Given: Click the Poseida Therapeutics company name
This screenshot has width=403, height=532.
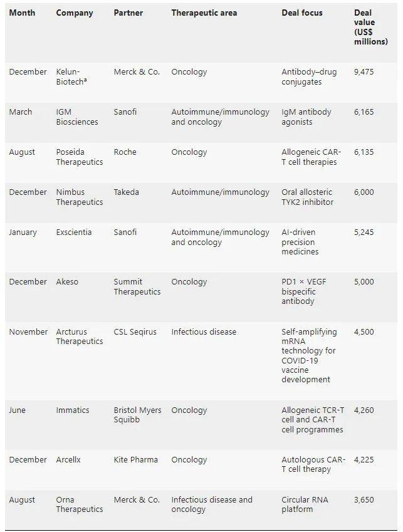Looking at the screenshot, I should 79,157.
